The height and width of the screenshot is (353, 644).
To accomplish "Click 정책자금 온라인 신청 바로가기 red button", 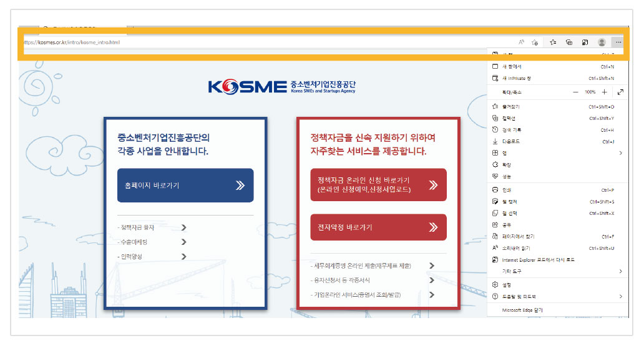I will coord(378,185).
